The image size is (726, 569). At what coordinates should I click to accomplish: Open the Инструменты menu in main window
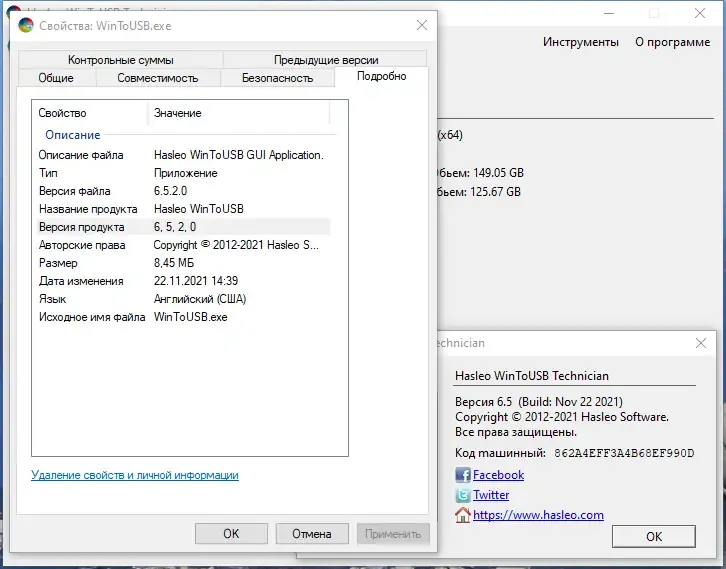(x=581, y=42)
